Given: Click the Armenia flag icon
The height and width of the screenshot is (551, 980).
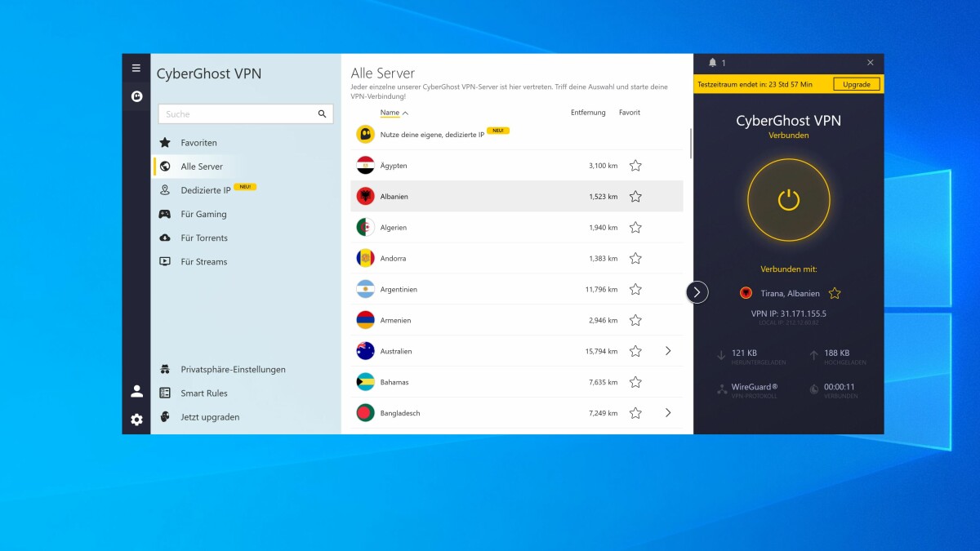Looking at the screenshot, I should pos(365,320).
